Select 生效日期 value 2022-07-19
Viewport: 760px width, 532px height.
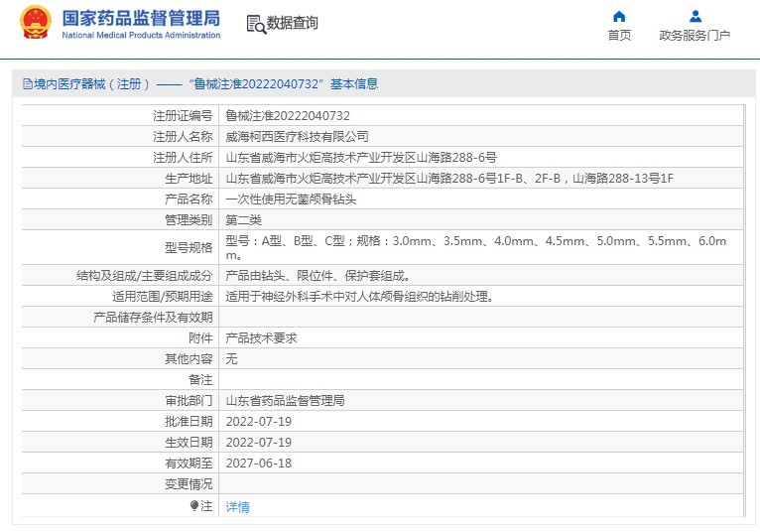(x=259, y=443)
